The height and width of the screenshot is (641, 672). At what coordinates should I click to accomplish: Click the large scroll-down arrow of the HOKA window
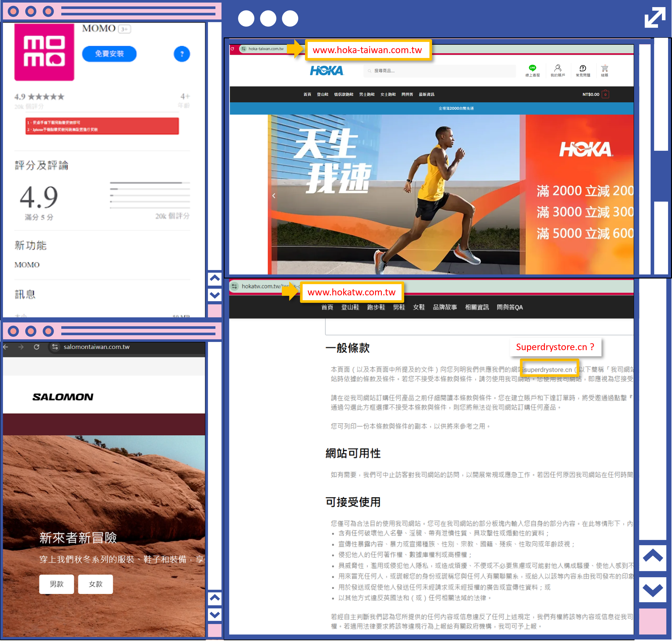(x=653, y=590)
